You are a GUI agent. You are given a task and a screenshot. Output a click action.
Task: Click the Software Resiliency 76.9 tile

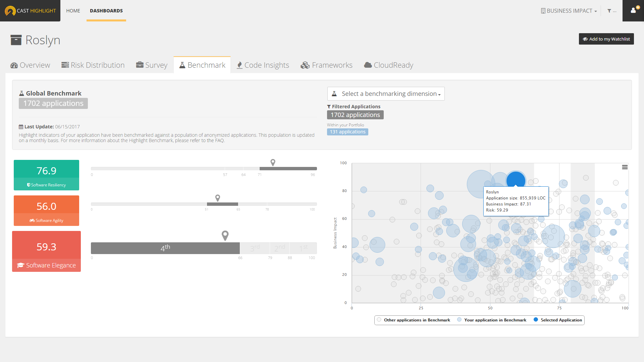(46, 175)
